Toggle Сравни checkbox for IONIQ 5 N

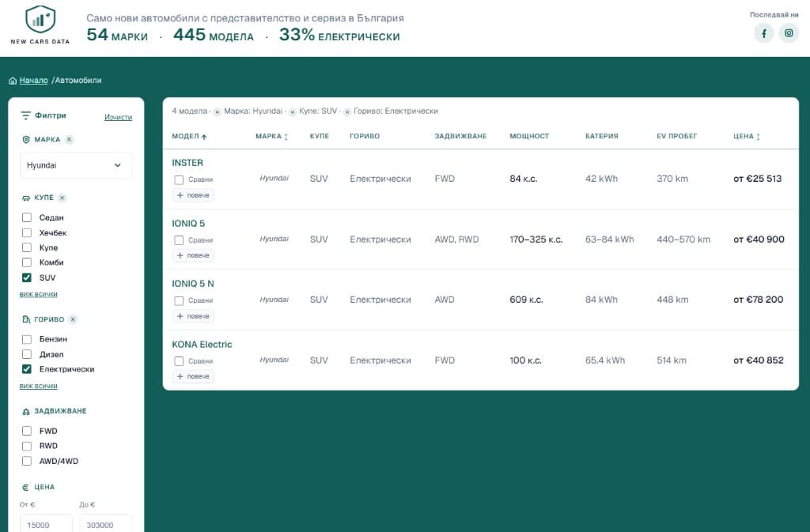pos(179,301)
